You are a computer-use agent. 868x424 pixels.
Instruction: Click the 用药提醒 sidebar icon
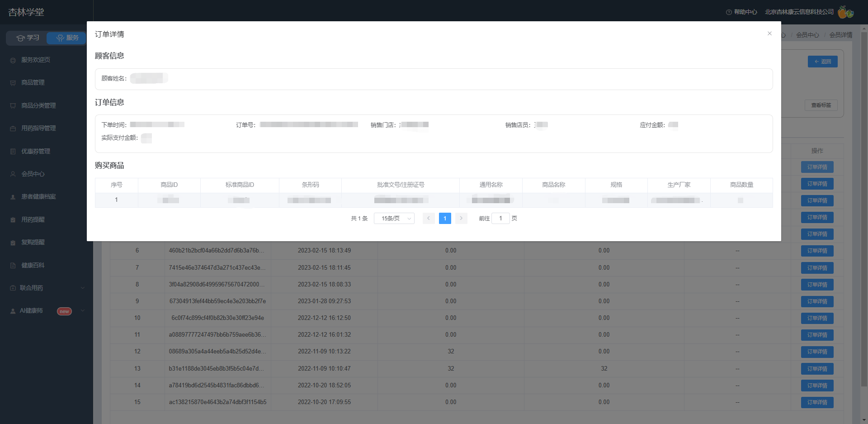(x=13, y=219)
